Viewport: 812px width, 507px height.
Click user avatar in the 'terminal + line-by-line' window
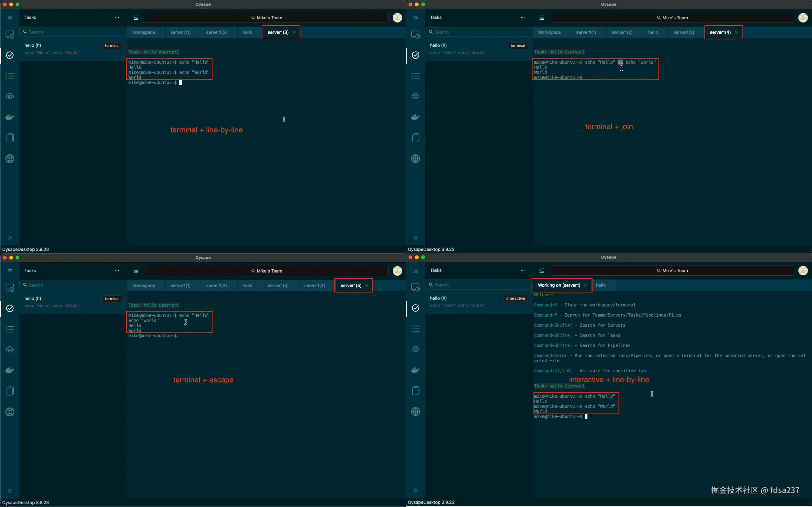pyautogui.click(x=397, y=18)
